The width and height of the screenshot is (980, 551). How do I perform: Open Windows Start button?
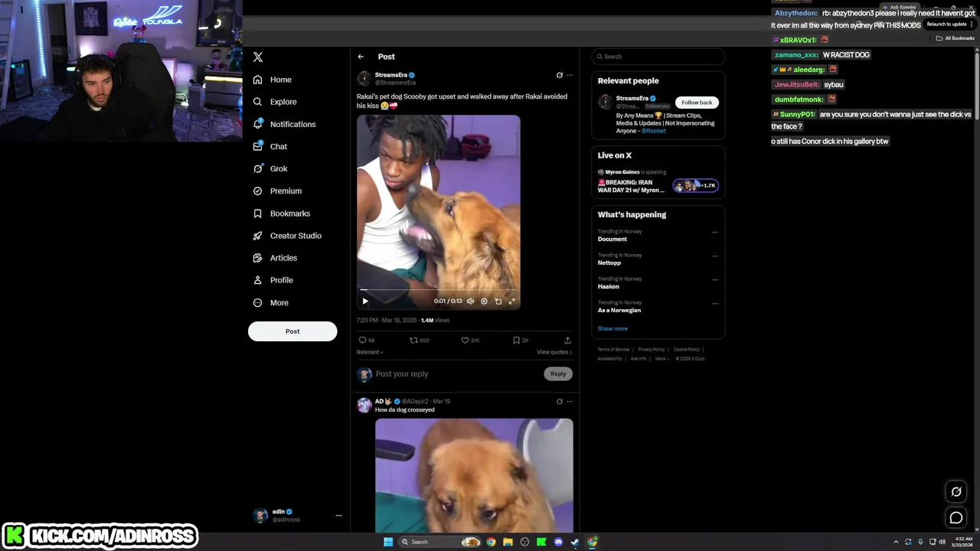[388, 542]
